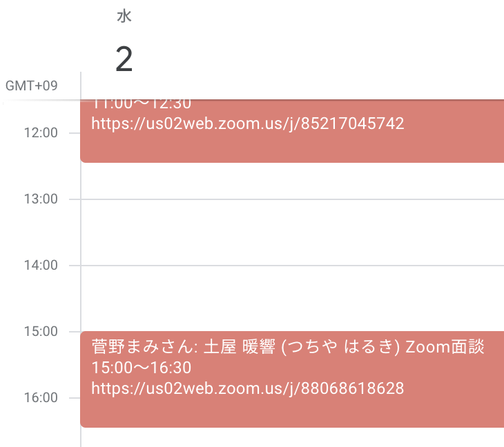Open the 11:00～12:30 event block
Viewport: 504px width, 447px height.
click(x=292, y=131)
